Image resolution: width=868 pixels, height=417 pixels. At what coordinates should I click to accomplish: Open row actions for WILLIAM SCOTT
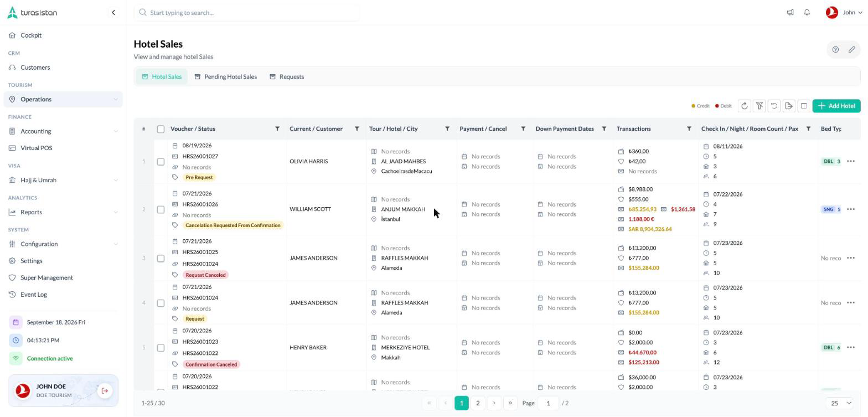click(x=851, y=209)
